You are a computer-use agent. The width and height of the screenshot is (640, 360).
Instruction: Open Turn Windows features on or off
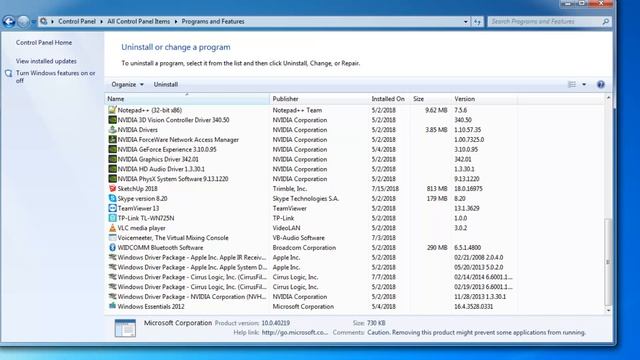click(56, 77)
